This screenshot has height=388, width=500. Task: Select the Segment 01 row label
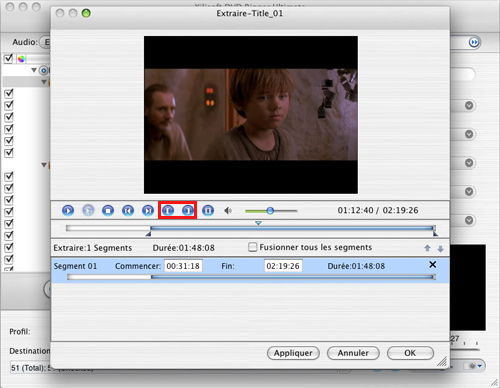tap(75, 266)
